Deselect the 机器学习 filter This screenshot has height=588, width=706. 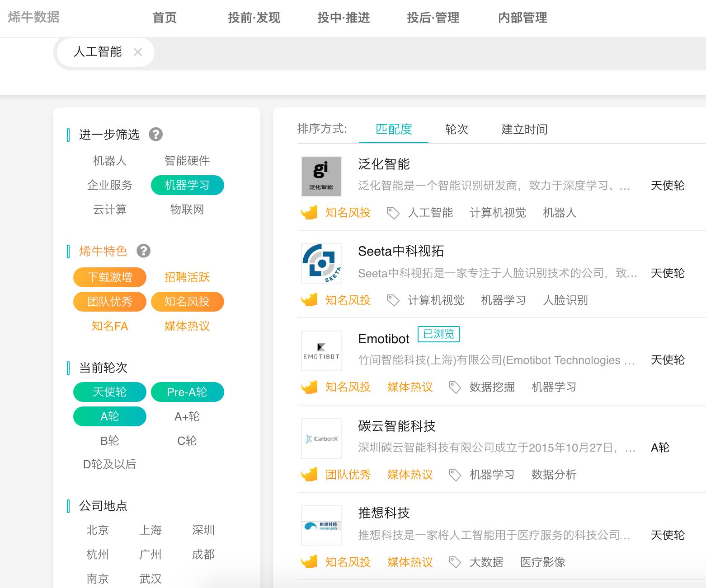click(x=187, y=185)
